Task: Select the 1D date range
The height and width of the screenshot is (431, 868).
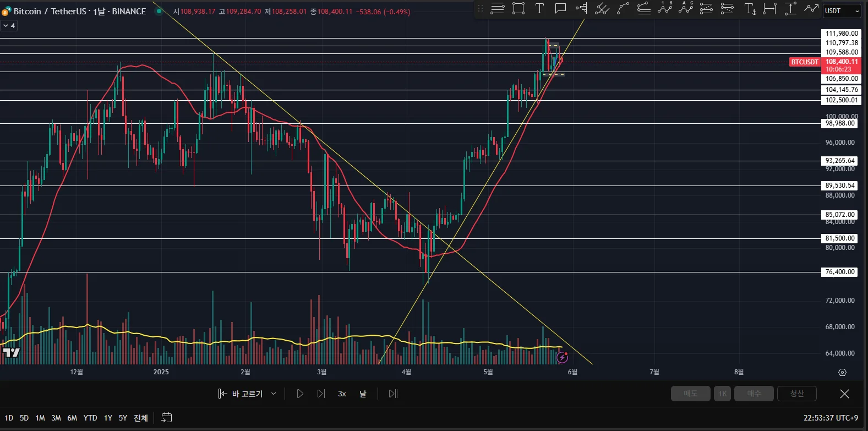Action: click(9, 418)
